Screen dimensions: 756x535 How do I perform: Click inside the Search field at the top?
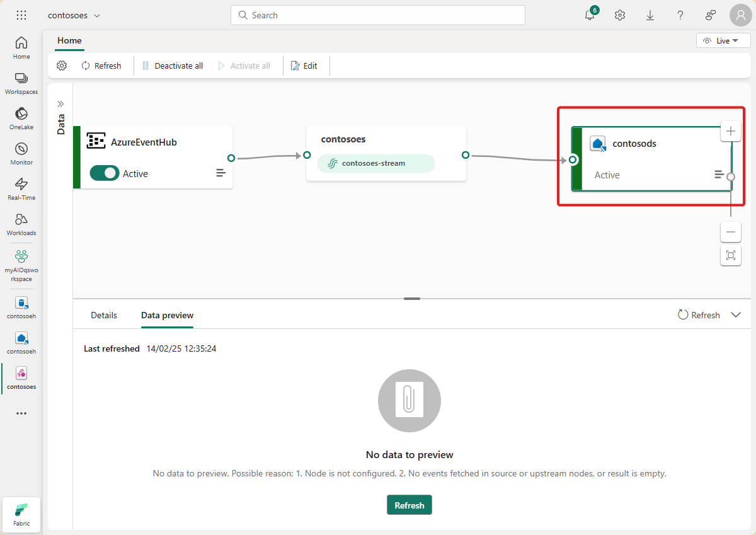[x=377, y=14]
